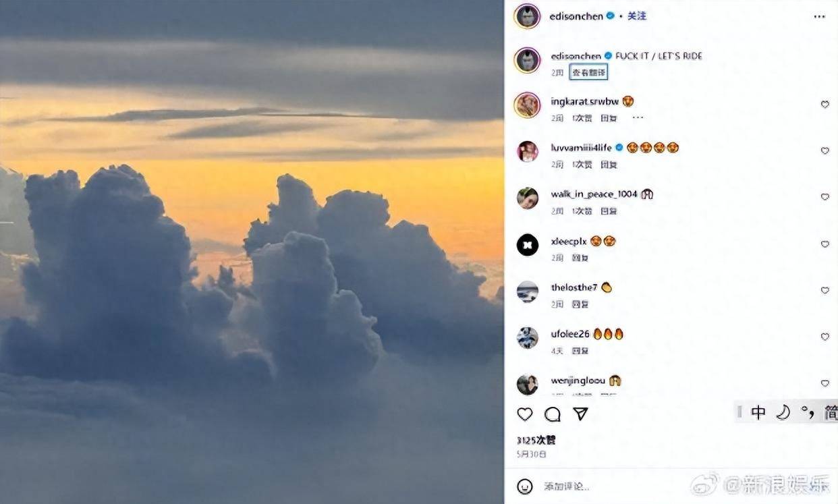Reply to luvvamiiii4life's comment via 回复
The height and width of the screenshot is (504, 838).
click(x=609, y=165)
